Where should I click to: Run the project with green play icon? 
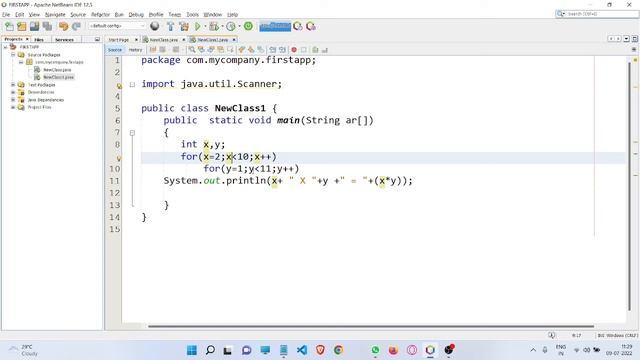(x=198, y=27)
